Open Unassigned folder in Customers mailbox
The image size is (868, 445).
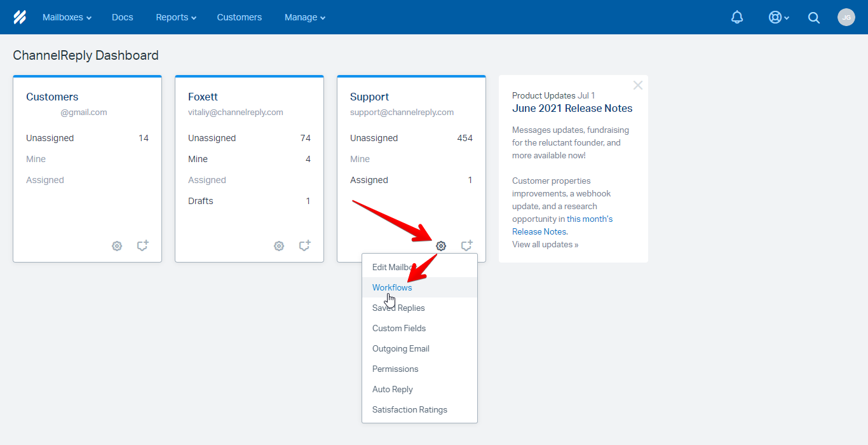[87, 138]
